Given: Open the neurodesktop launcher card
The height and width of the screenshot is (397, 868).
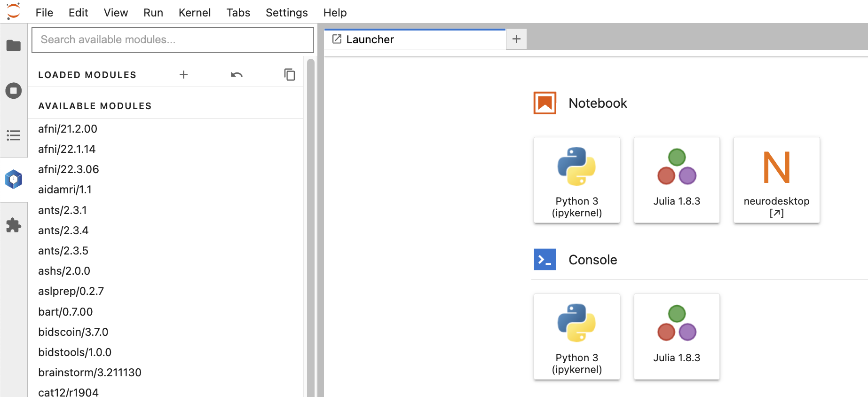Looking at the screenshot, I should coord(776,180).
